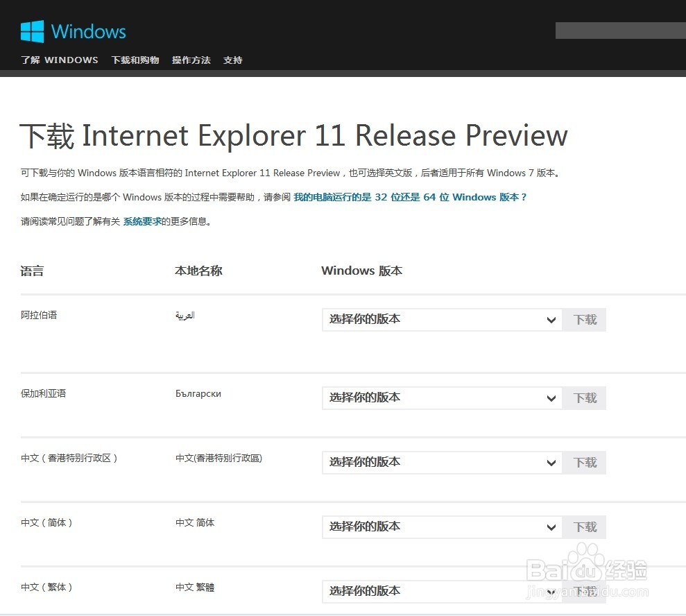Click the Windows wordmark in header

pos(88,31)
